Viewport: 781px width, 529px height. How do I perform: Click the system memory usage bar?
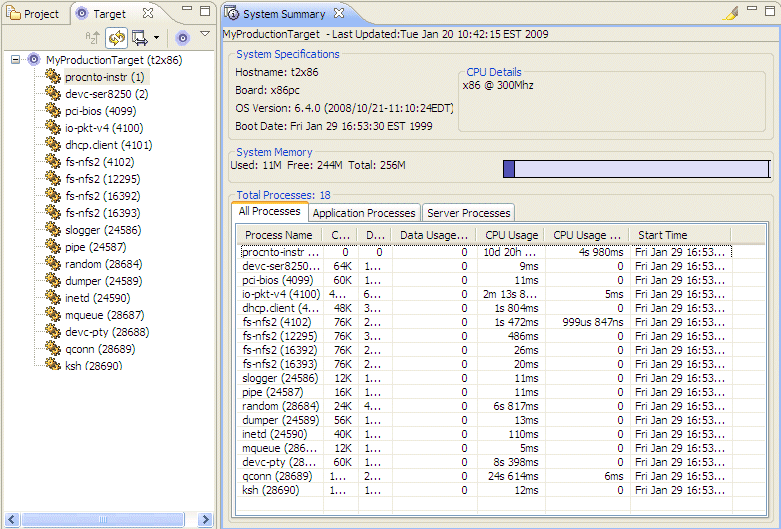635,169
